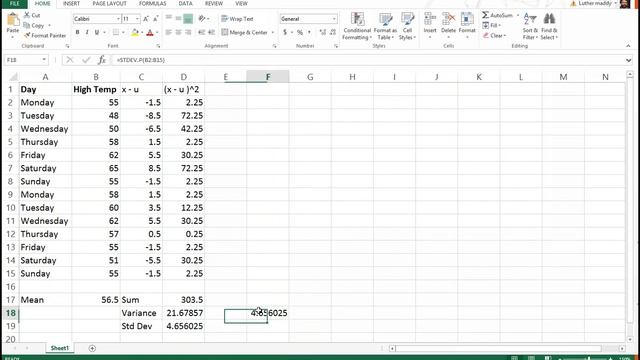This screenshot has width=640, height=360.
Task: Open Conditional Formatting
Action: [x=357, y=26]
